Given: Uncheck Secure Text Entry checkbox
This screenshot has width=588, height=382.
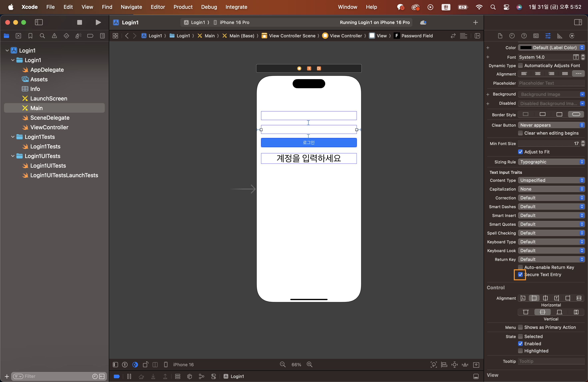Looking at the screenshot, I should [520, 274].
